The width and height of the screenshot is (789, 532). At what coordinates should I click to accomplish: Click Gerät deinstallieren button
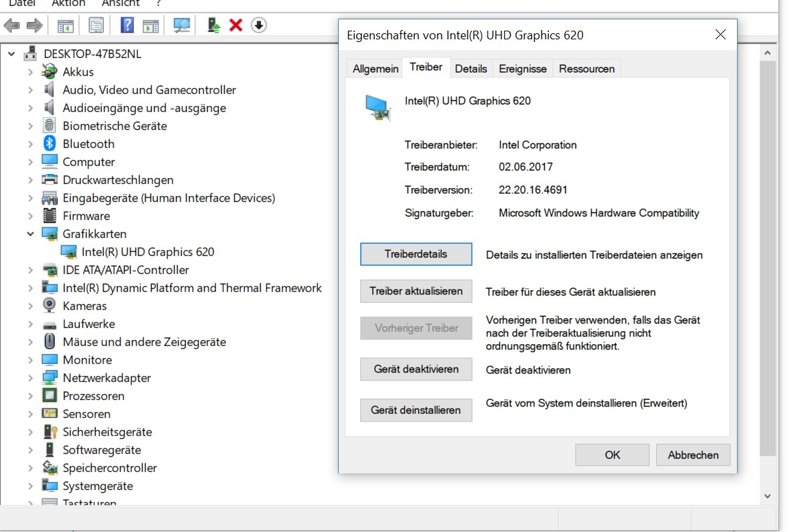point(416,410)
